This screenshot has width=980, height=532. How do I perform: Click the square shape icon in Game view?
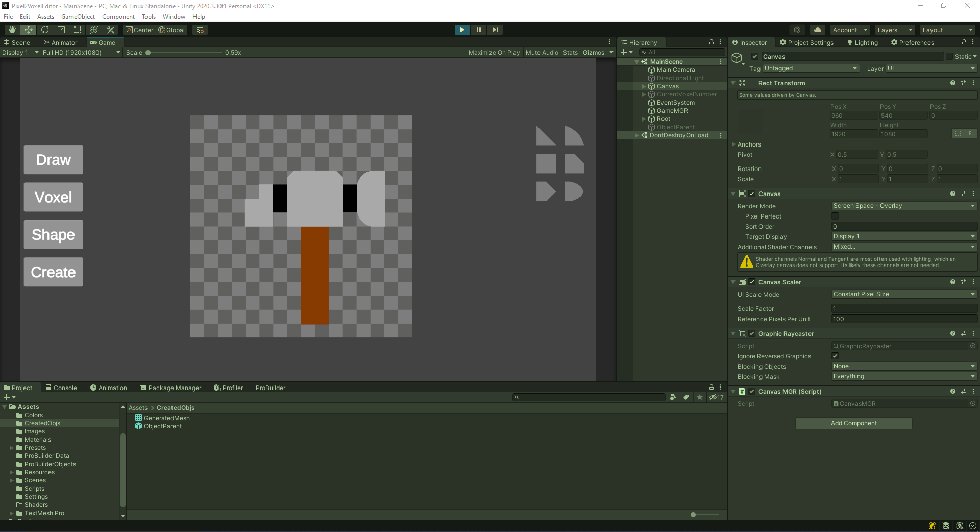pos(546,163)
